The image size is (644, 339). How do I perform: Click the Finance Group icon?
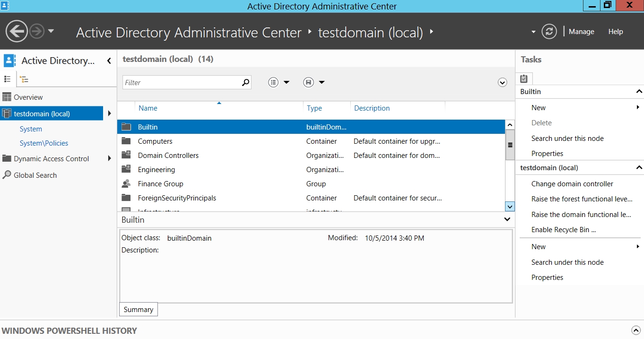(x=126, y=183)
